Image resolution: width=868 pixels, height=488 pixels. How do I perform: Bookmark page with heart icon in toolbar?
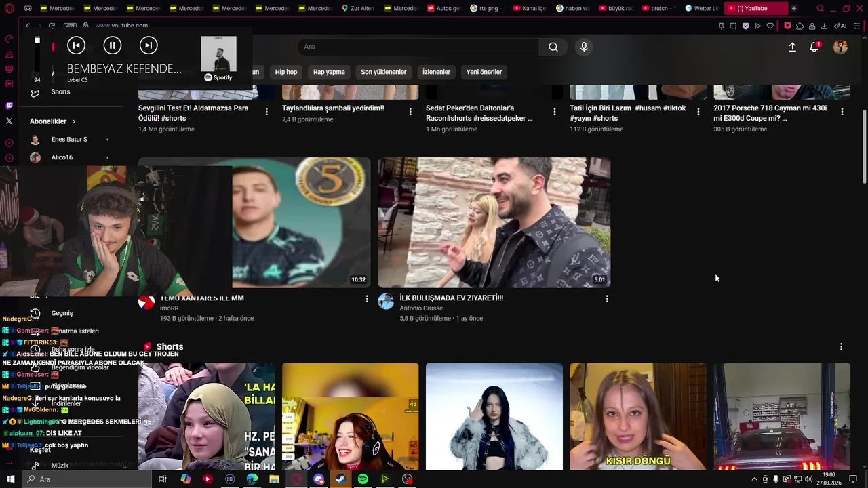pyautogui.click(x=770, y=26)
